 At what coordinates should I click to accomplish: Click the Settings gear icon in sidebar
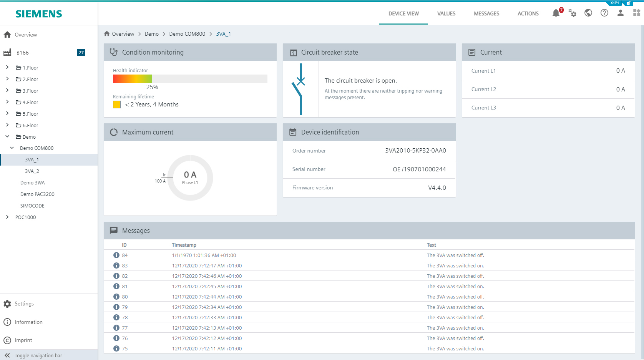point(7,304)
